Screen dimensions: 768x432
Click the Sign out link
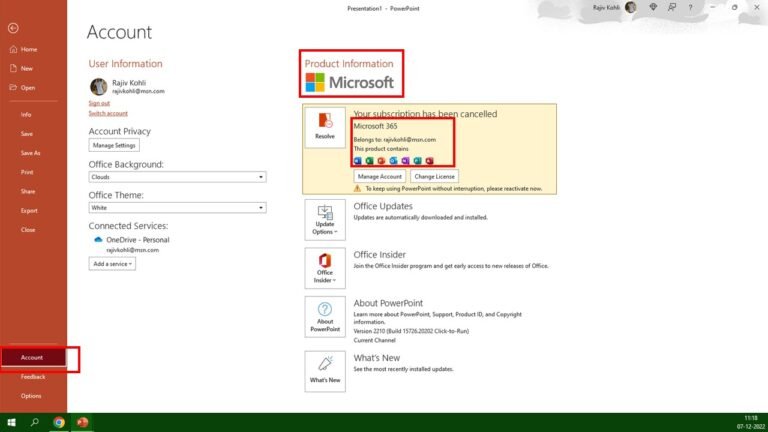point(99,103)
